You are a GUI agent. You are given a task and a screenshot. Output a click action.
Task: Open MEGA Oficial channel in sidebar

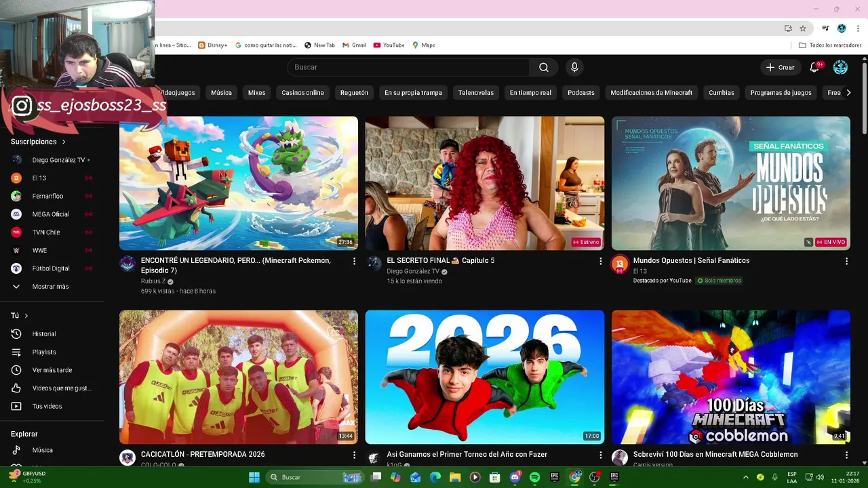click(x=52, y=214)
